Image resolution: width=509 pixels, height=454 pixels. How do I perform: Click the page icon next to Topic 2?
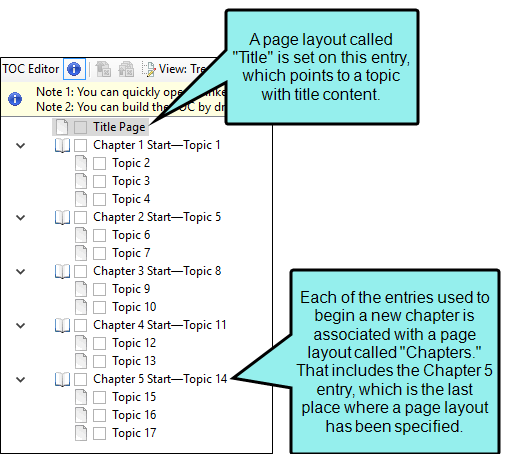tap(81, 164)
